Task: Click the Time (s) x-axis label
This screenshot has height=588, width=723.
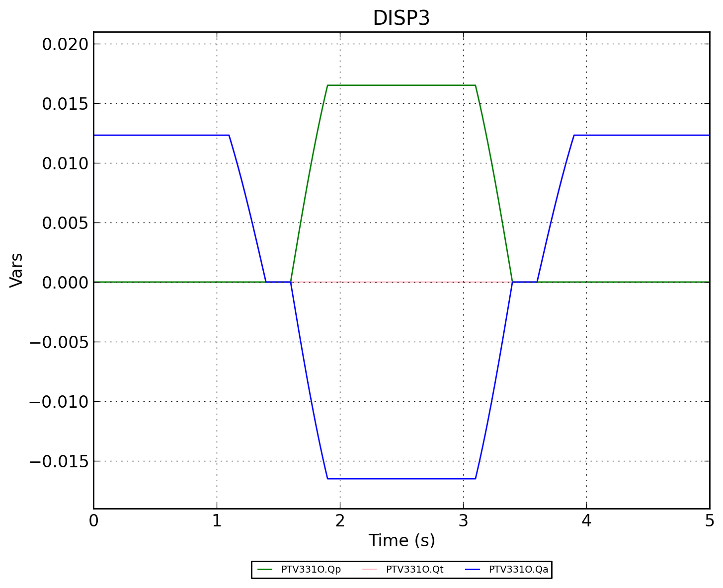Action: [x=402, y=541]
